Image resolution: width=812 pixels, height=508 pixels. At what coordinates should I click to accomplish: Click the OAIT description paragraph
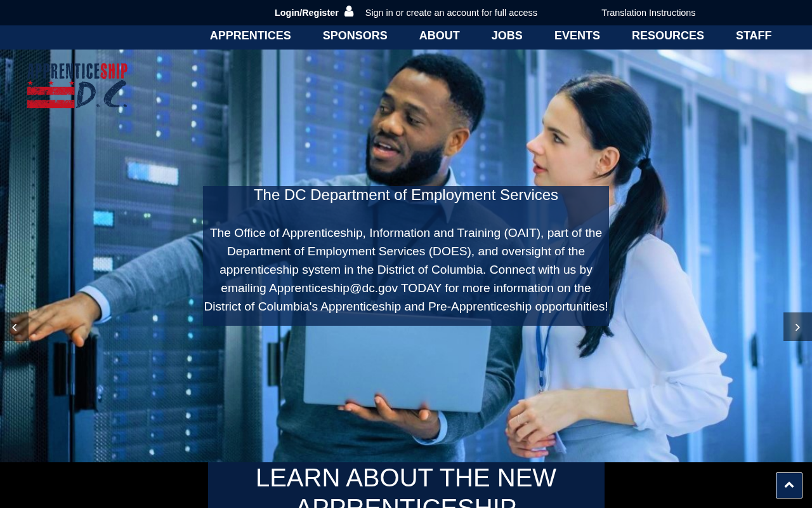click(406, 270)
